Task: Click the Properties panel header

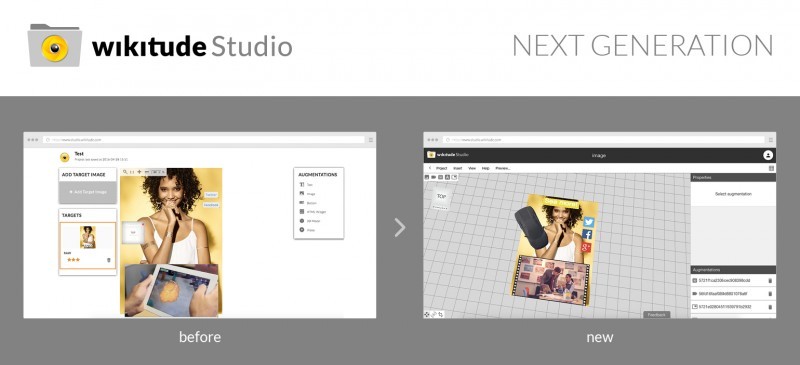Action: (733, 177)
